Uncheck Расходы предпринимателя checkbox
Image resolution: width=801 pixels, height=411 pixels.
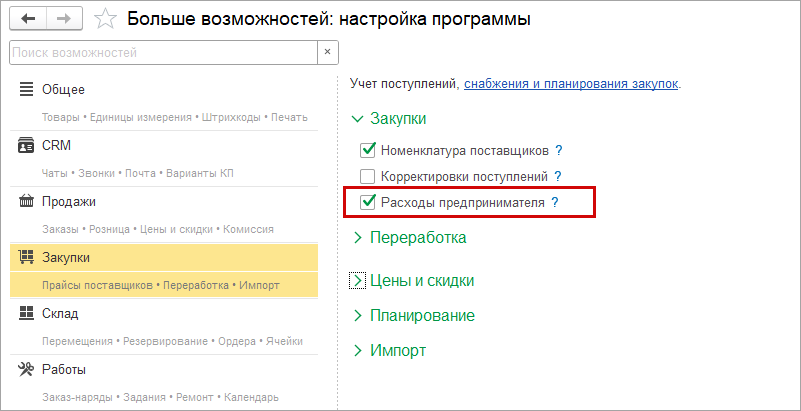pyautogui.click(x=367, y=203)
